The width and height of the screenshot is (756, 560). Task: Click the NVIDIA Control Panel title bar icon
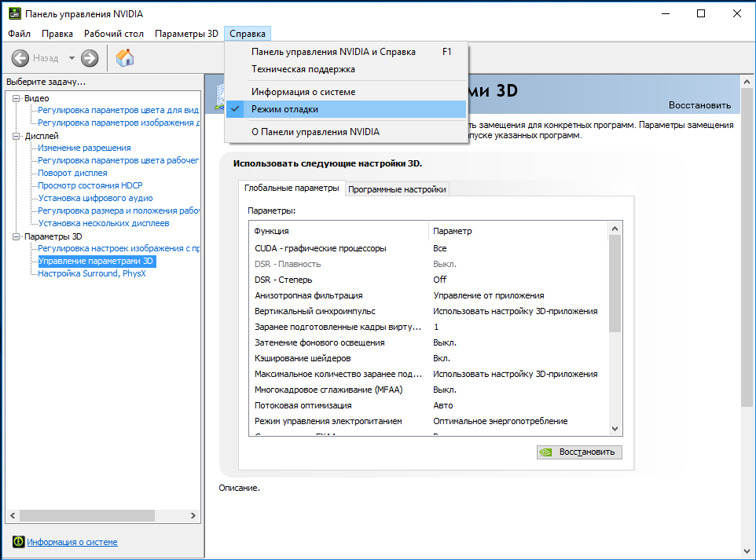pyautogui.click(x=14, y=13)
